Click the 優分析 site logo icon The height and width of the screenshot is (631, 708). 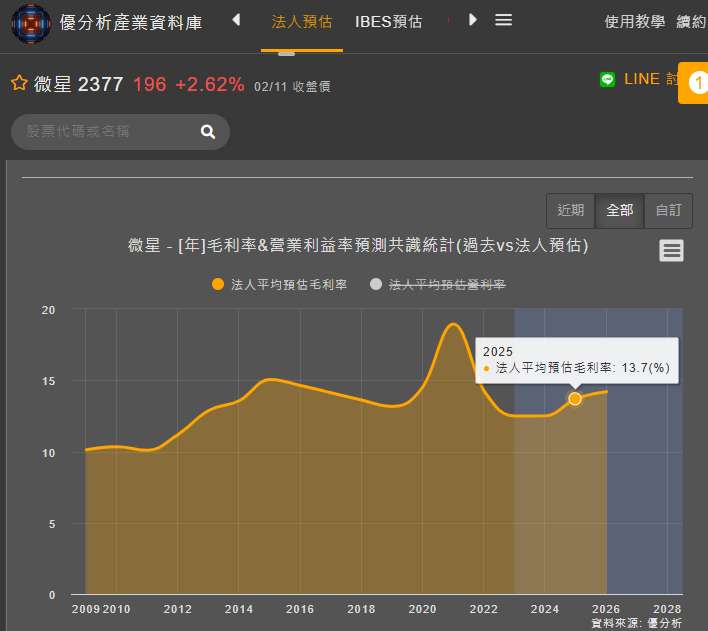[31, 23]
